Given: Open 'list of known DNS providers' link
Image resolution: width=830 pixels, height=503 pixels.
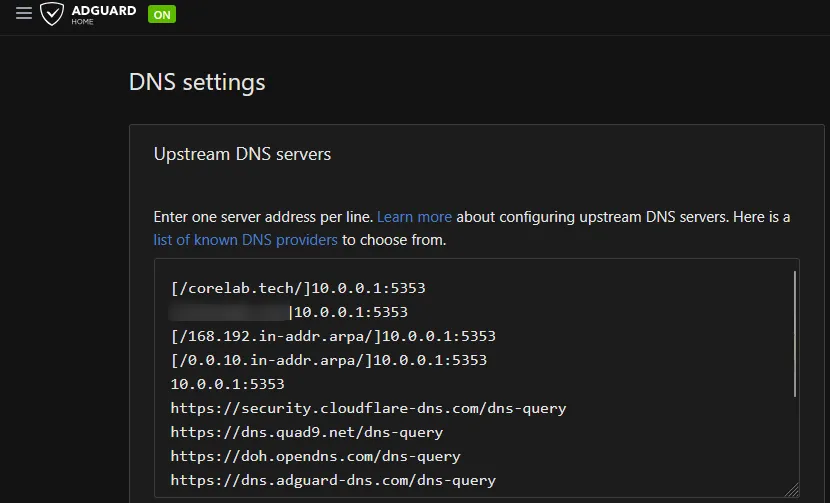Looking at the screenshot, I should pos(246,240).
